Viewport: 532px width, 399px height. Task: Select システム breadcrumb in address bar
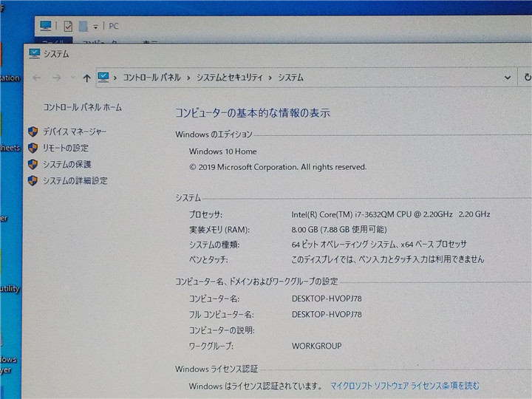click(291, 78)
